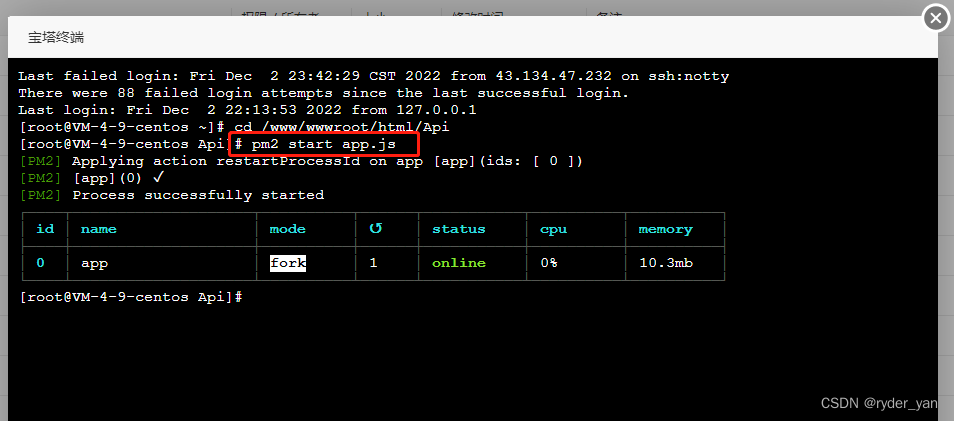Click the process id '0' cell

pyautogui.click(x=41, y=263)
